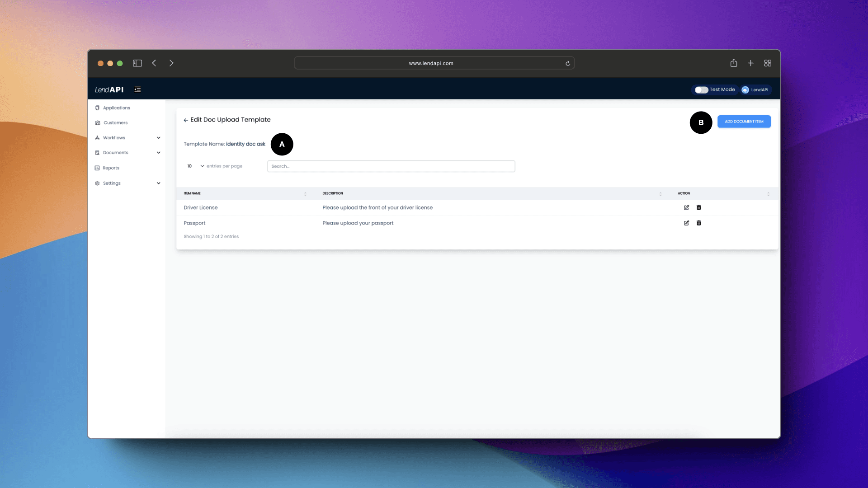Click the DESCRIPTION column sort icon
Screen dimensions: 868x488
(x=660, y=194)
